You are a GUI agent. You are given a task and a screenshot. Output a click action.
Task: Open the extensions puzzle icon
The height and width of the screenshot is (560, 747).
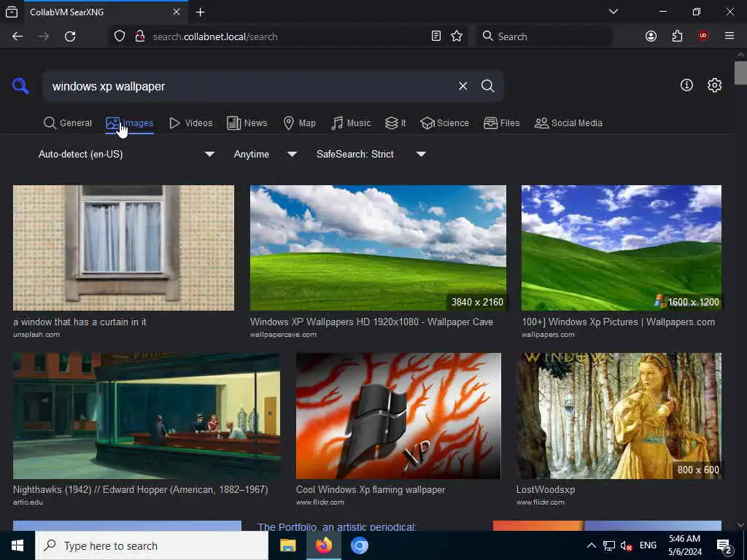click(x=677, y=36)
